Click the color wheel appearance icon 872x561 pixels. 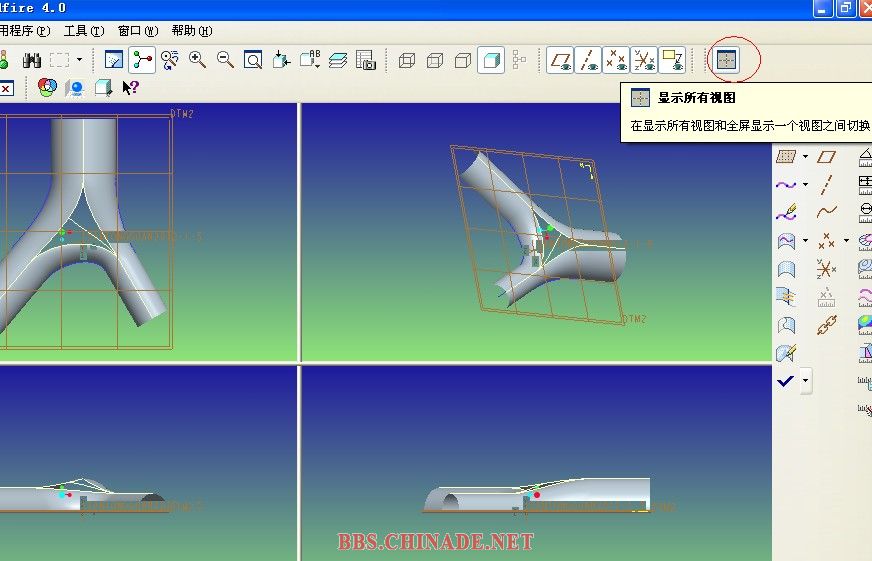click(x=47, y=88)
